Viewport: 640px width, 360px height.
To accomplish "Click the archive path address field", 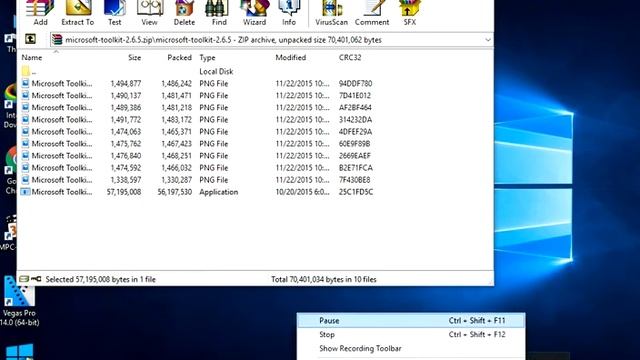I will pos(271,40).
